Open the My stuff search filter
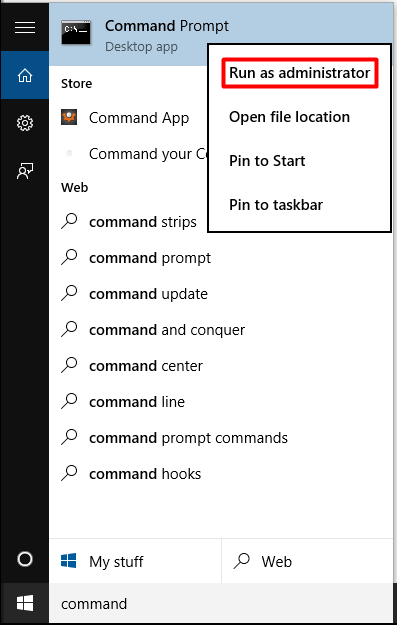The width and height of the screenshot is (397, 625). pyautogui.click(x=135, y=561)
